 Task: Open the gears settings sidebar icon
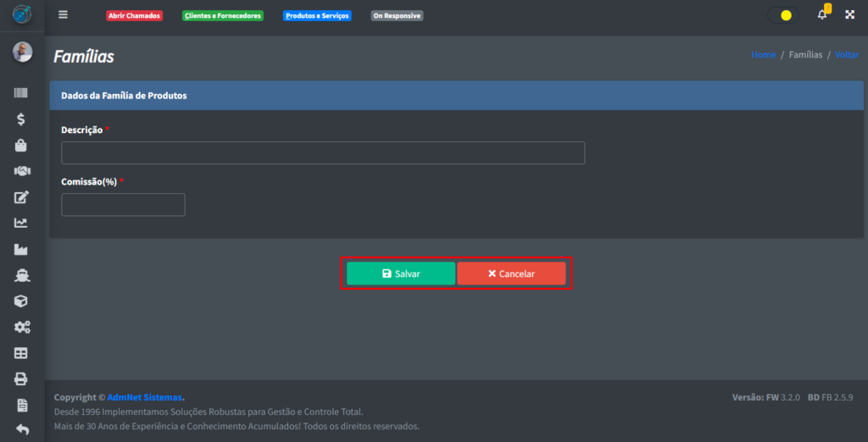point(22,327)
